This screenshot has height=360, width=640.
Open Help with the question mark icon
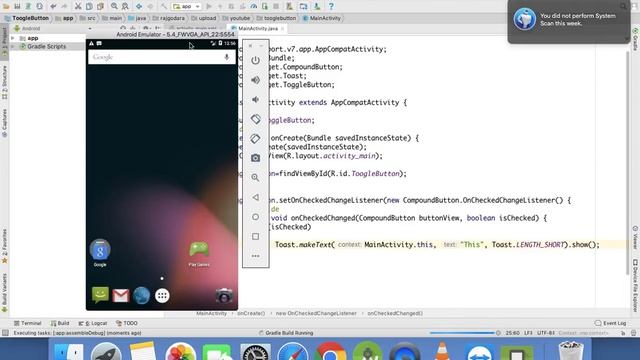coord(331,6)
